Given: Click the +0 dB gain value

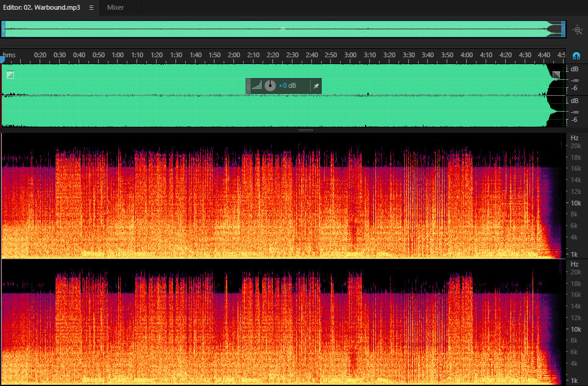Looking at the screenshot, I should (x=287, y=85).
